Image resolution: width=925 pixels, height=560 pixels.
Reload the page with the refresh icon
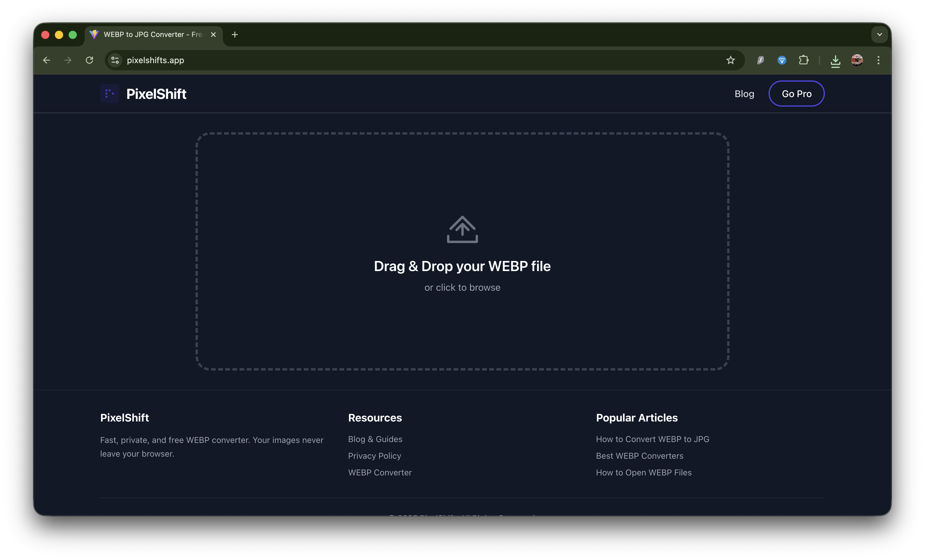(x=89, y=60)
